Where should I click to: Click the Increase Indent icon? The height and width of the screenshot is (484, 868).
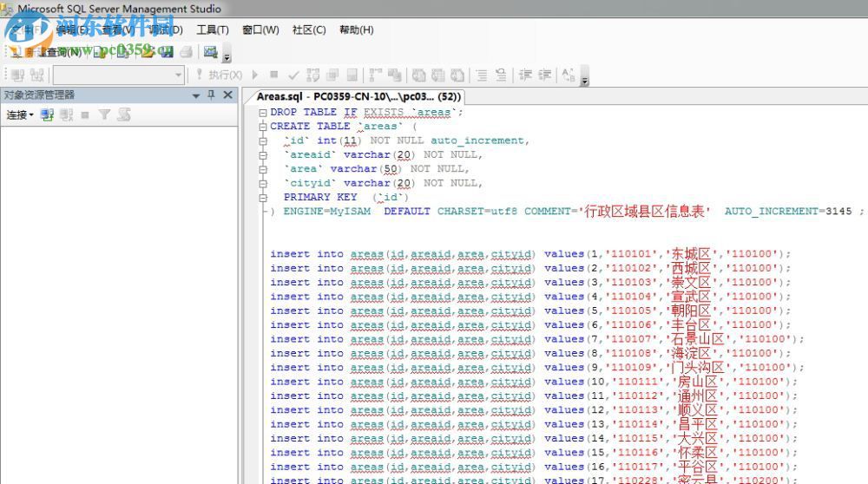[545, 75]
